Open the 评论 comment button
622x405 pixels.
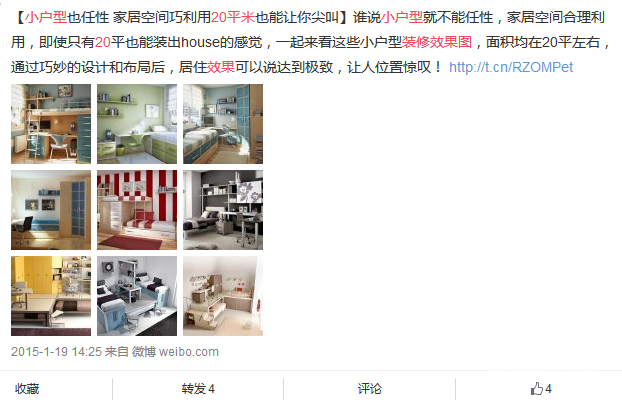coord(369,389)
